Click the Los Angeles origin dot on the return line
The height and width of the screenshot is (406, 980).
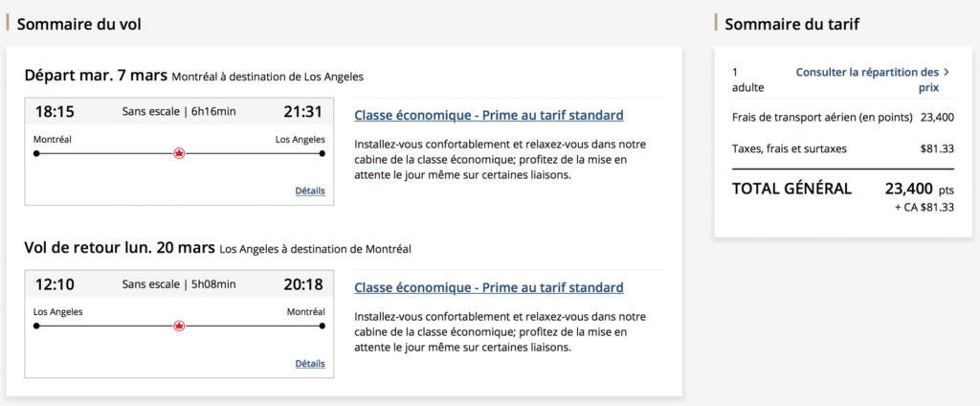(x=36, y=326)
